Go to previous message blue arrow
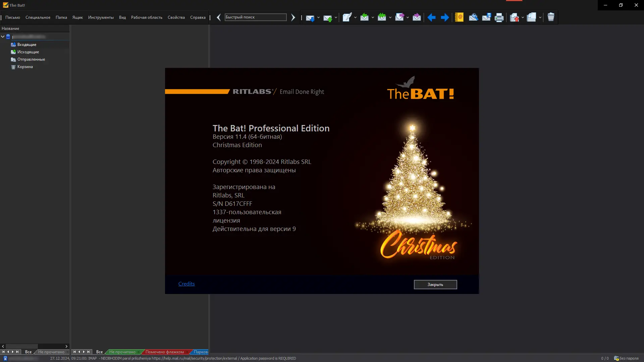The width and height of the screenshot is (644, 362). (x=431, y=17)
